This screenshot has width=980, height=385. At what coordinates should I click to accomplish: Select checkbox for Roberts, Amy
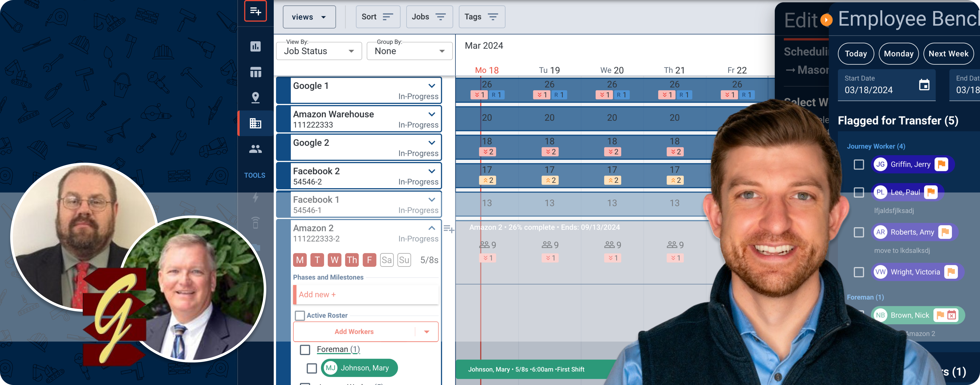point(859,232)
